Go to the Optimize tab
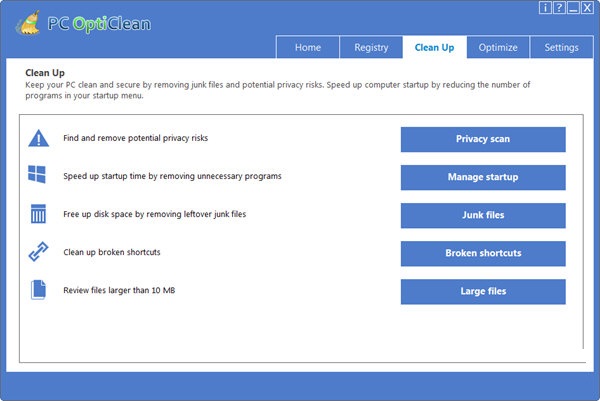Screen dimensions: 600x401 pos(498,47)
